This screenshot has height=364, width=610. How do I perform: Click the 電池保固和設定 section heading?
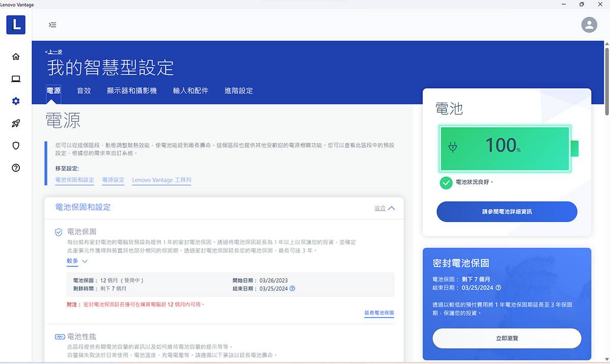(x=83, y=207)
